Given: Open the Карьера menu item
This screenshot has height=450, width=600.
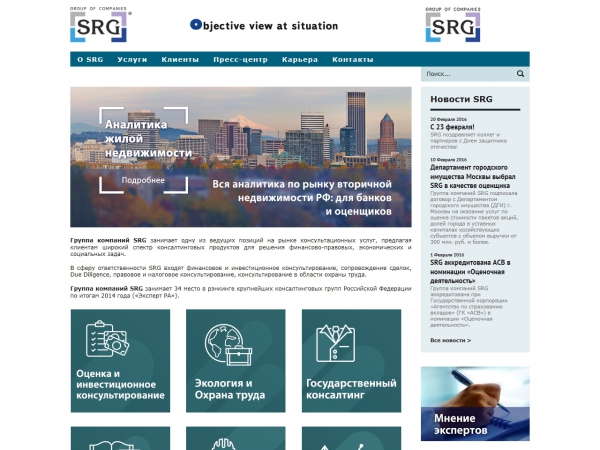Looking at the screenshot, I should [300, 59].
